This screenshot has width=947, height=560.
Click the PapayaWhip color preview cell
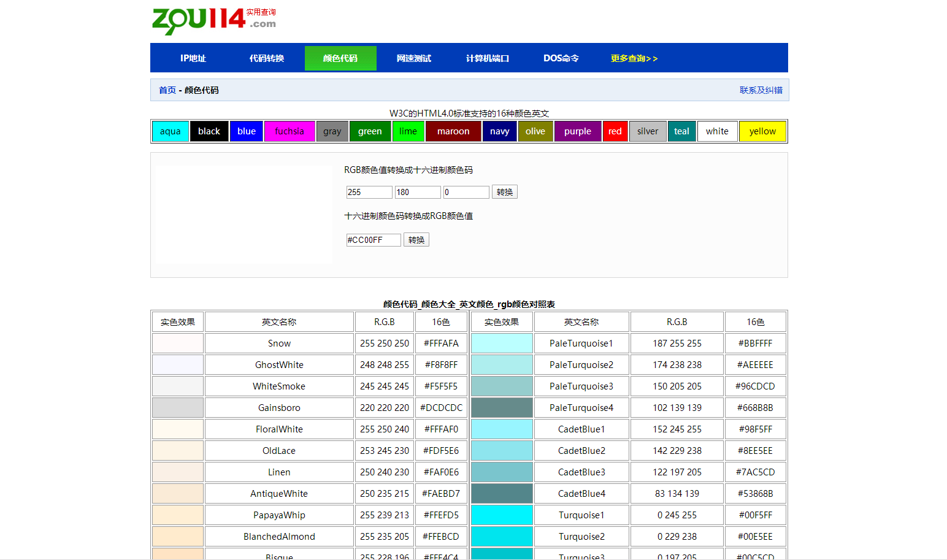tap(178, 515)
